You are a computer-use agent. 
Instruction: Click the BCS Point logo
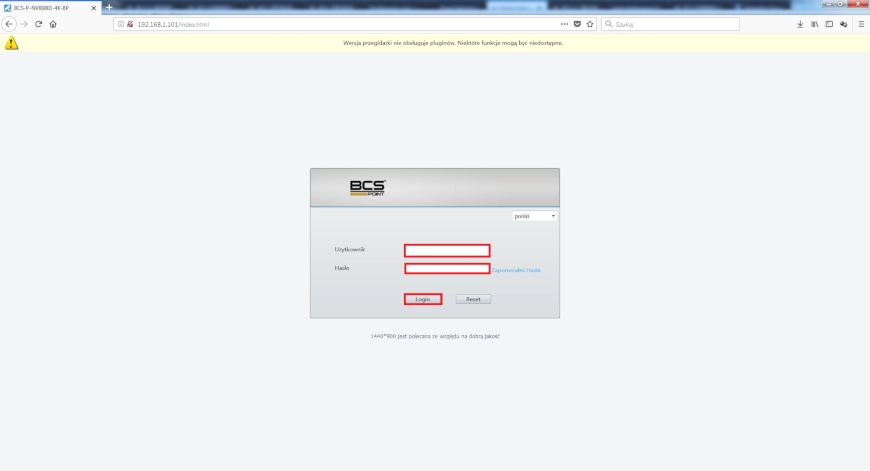tap(367, 188)
